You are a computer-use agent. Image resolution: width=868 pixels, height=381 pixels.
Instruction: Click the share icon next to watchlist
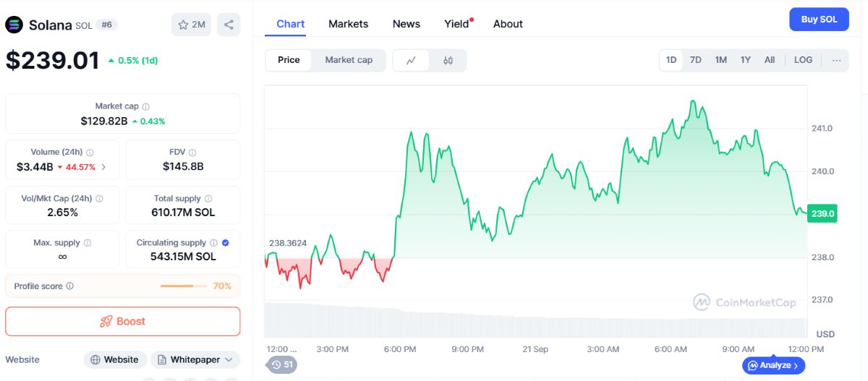[229, 25]
